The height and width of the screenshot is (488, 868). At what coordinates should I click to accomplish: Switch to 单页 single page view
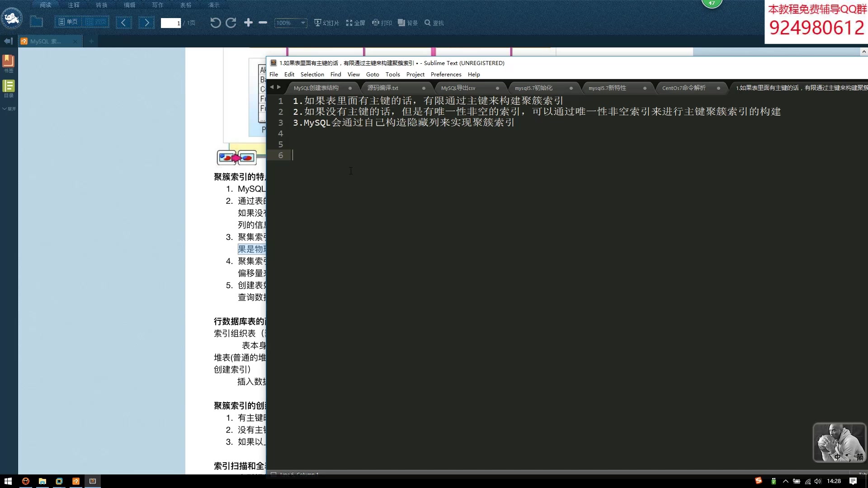(x=68, y=22)
